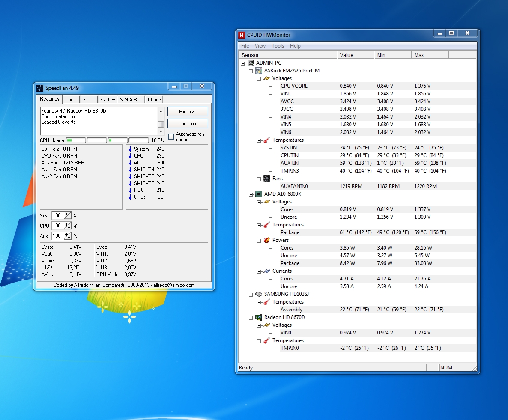508x420 pixels.
Task: Click the Voltages icon under Radeon HD 8670D
Action: pos(266,325)
